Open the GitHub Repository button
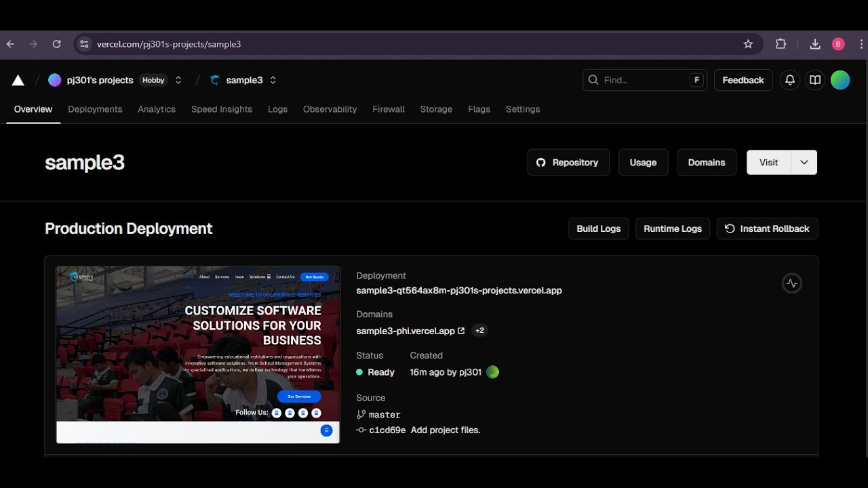 coord(568,163)
